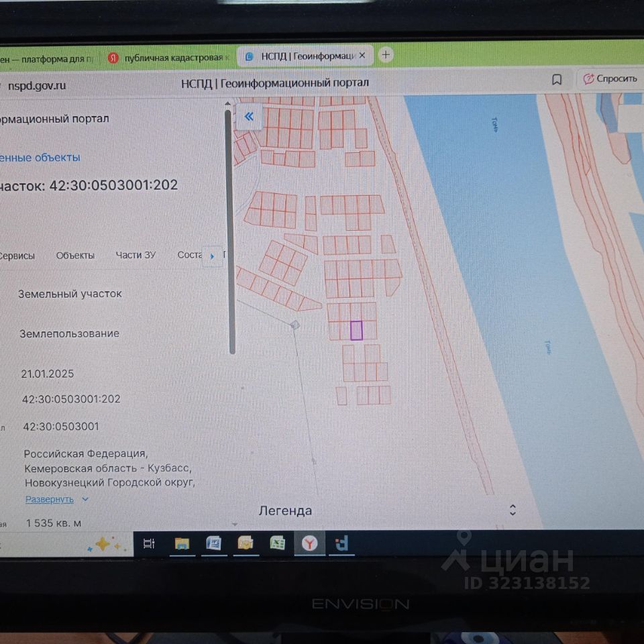Expand the address with the Развернуть link
This screenshot has height=644, width=644.
[x=50, y=499]
